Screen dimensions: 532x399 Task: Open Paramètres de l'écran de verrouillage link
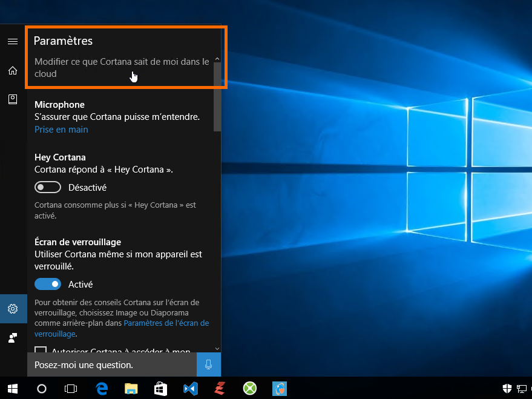coord(164,323)
